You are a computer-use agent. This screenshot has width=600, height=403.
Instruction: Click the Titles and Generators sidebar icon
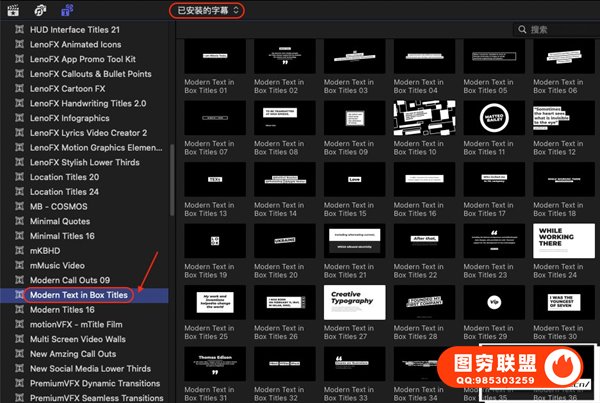(x=66, y=10)
